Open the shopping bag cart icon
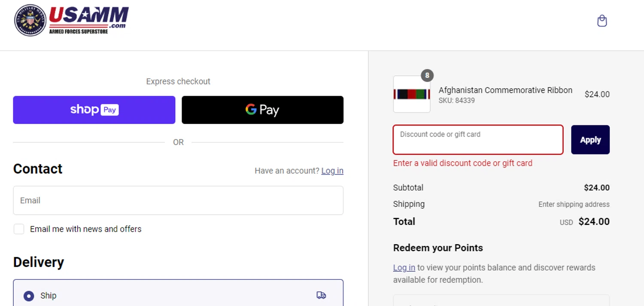The width and height of the screenshot is (644, 306). click(x=602, y=21)
